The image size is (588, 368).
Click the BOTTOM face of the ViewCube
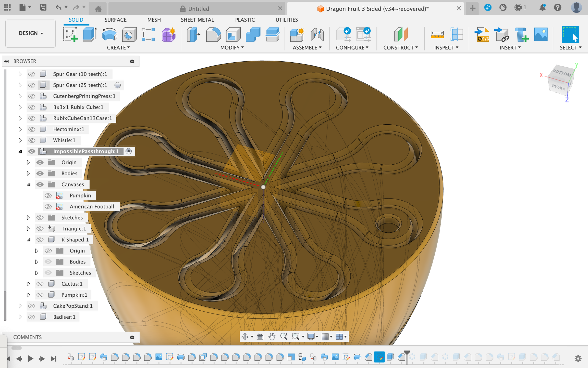pyautogui.click(x=562, y=73)
